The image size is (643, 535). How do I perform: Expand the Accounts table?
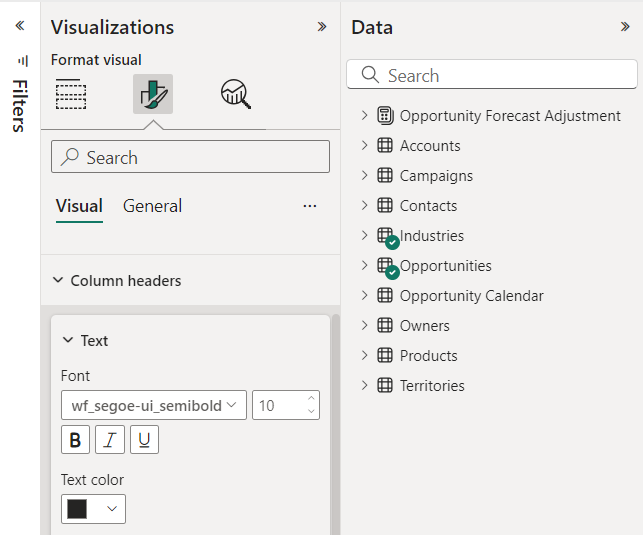tap(364, 146)
